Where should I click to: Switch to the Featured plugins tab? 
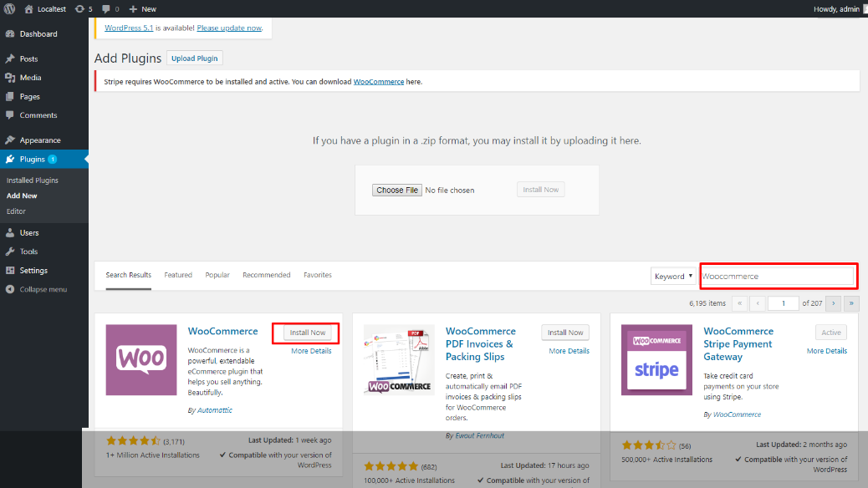pos(178,275)
